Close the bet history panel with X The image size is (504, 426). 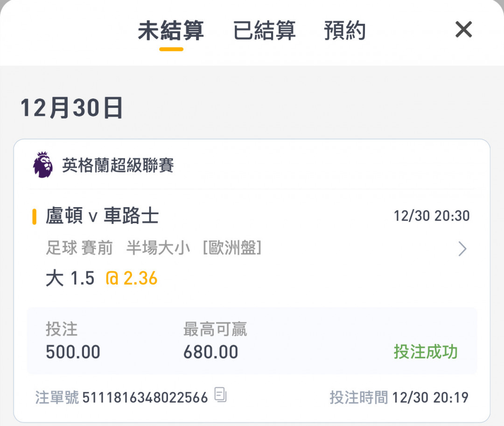[463, 30]
